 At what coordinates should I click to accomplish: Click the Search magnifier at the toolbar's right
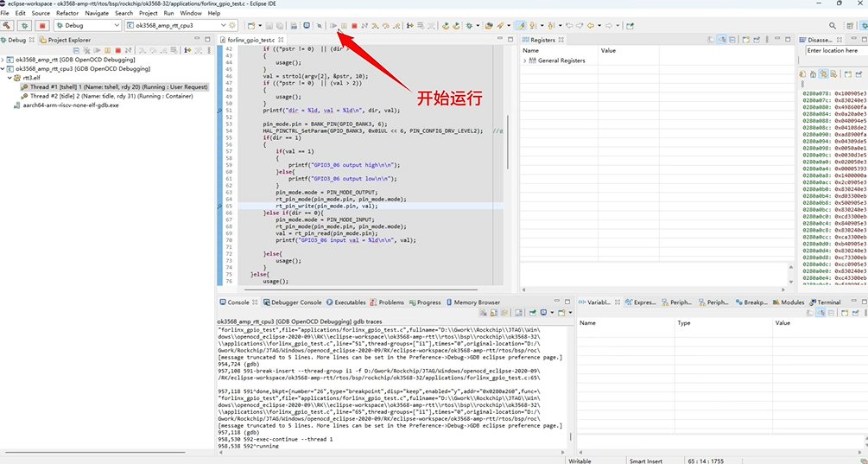coord(833,25)
